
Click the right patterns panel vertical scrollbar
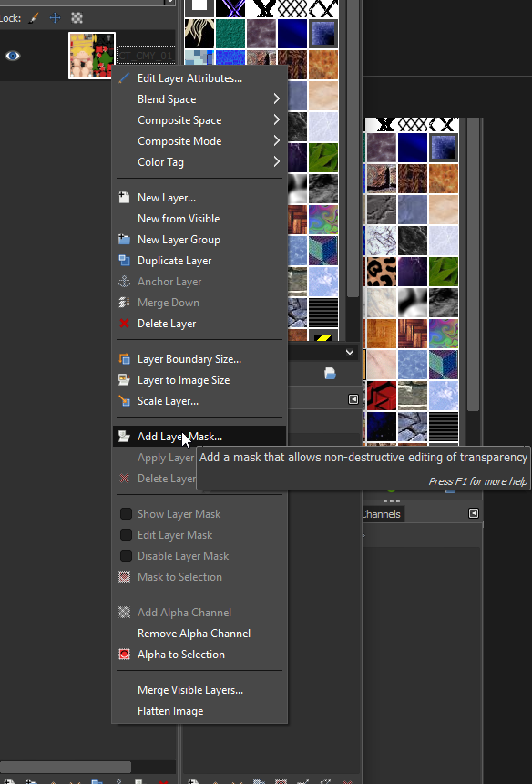(473, 265)
